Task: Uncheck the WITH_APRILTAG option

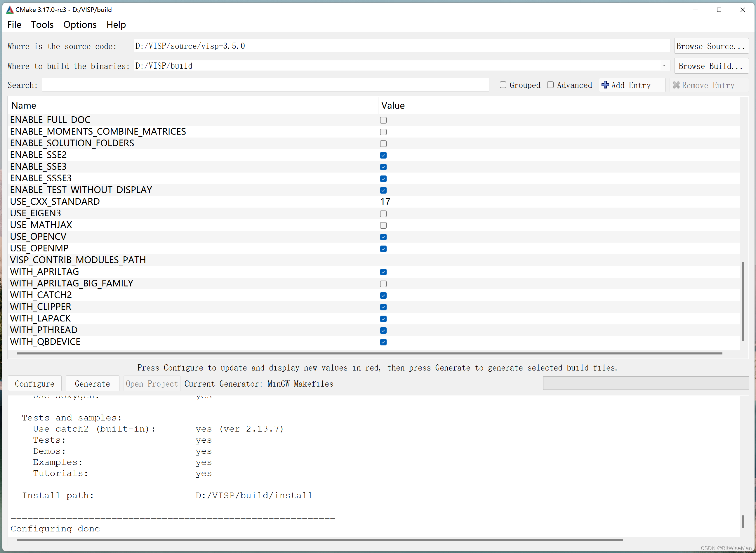Action: click(383, 272)
